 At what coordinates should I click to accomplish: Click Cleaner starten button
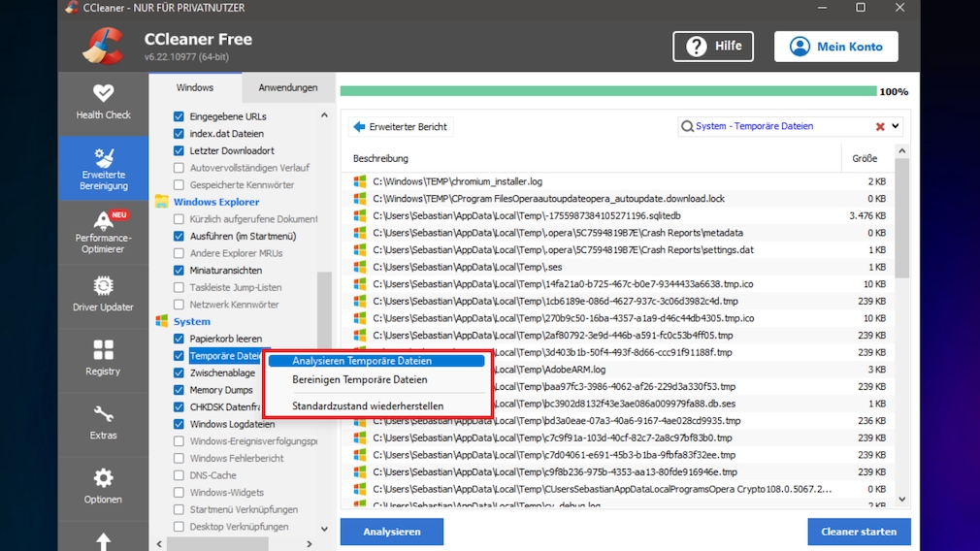[x=859, y=532]
